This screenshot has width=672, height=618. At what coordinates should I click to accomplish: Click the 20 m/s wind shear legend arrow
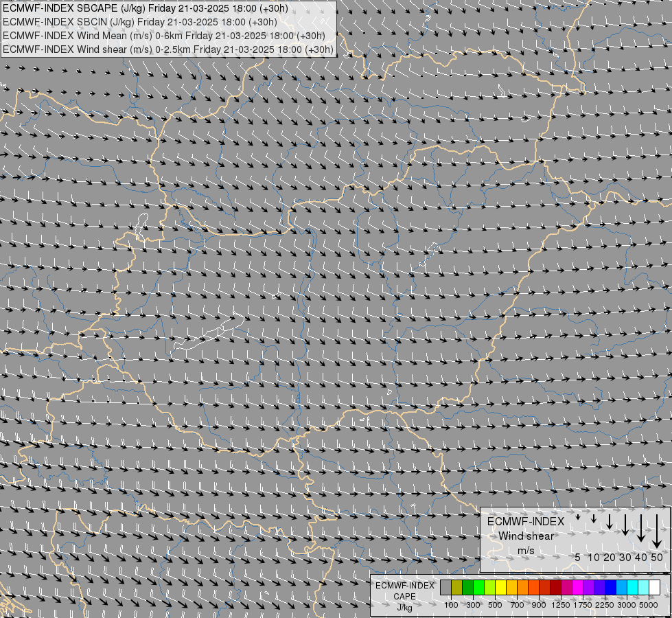[x=610, y=521]
